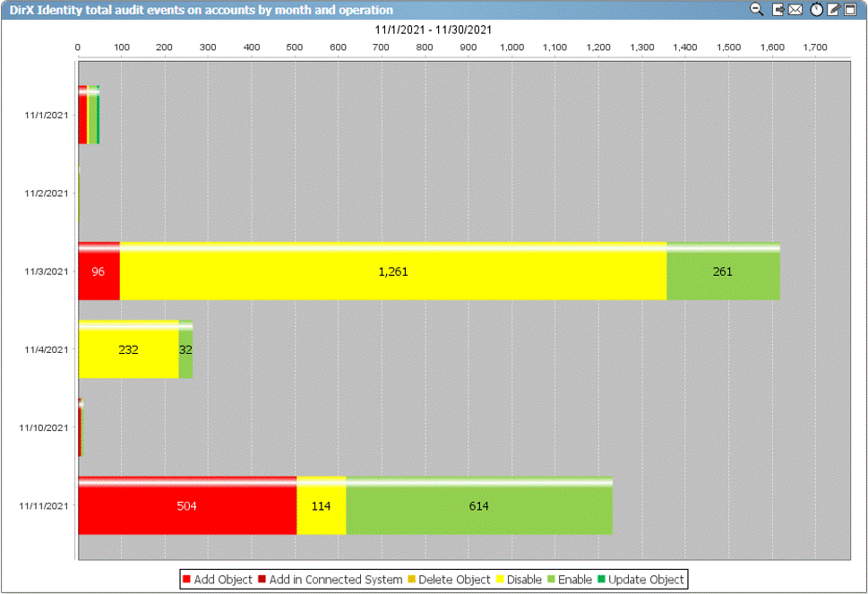Click the 1,261 Disable bar for 11/3/2021
Image resolution: width=868 pixels, height=594 pixels.
tap(392, 272)
